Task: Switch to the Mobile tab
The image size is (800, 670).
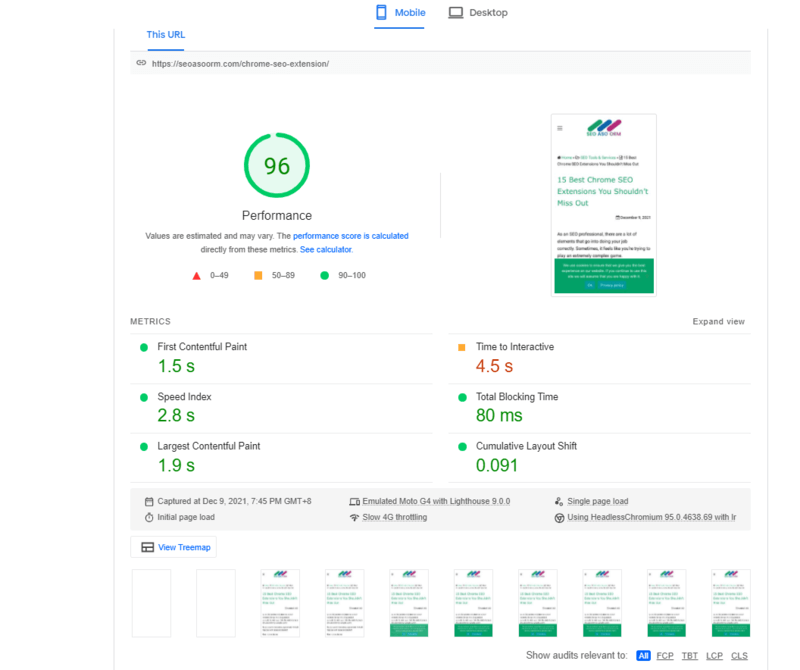Action: [400, 13]
